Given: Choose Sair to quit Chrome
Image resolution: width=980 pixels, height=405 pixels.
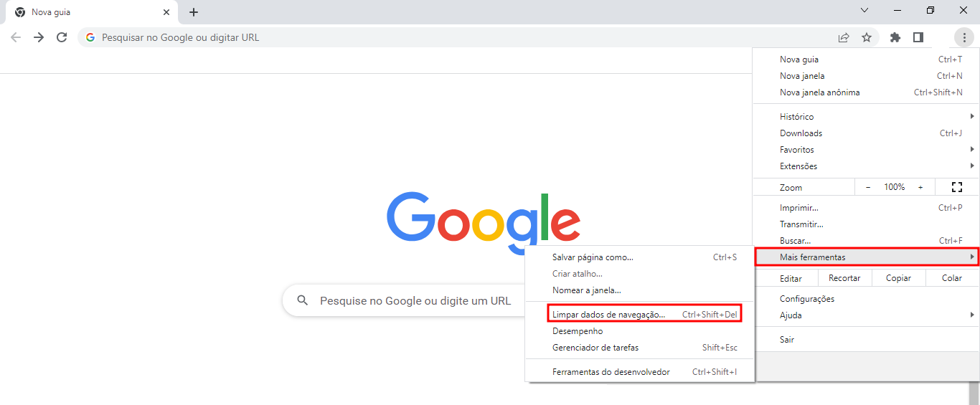Looking at the screenshot, I should pos(866,339).
